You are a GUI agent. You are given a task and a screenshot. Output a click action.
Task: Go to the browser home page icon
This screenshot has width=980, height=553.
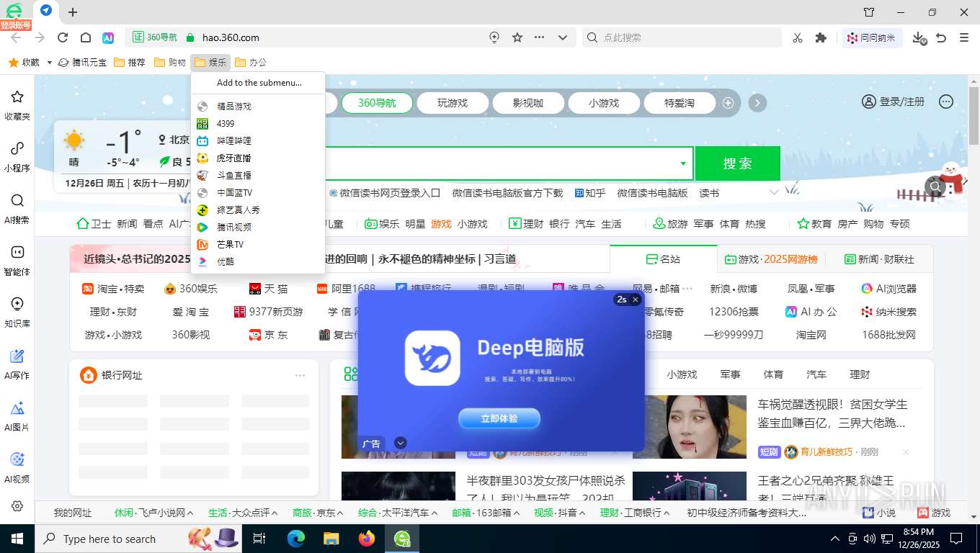pos(86,37)
